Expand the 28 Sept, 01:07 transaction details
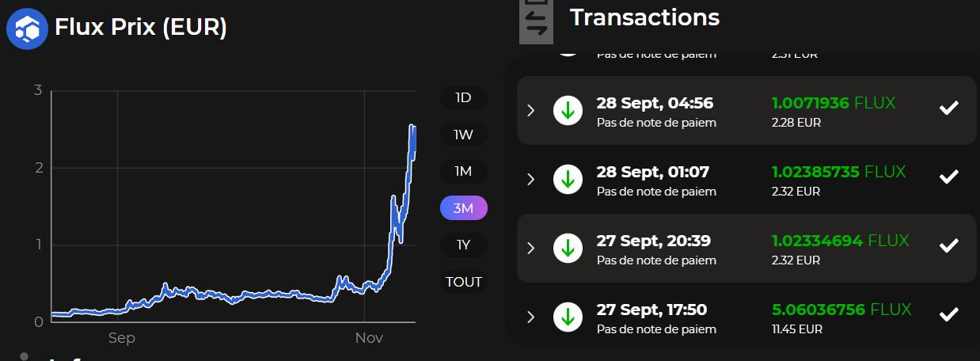Viewport: 980px width, 361px height. click(x=531, y=180)
